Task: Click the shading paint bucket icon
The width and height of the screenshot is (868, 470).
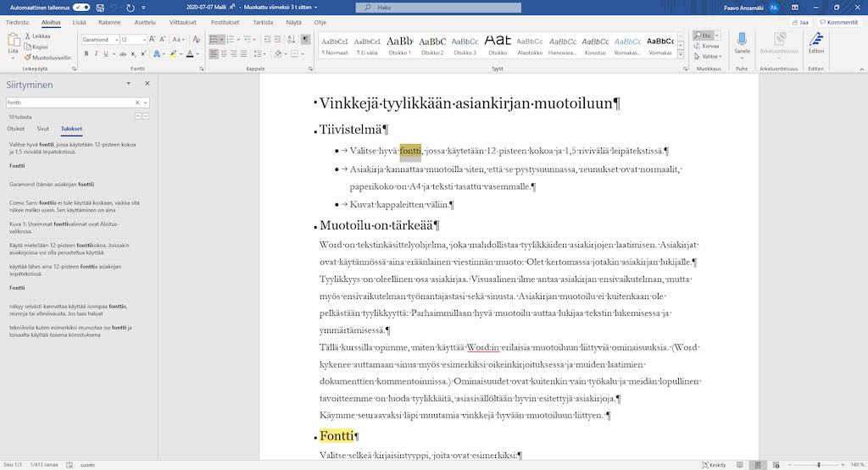Action: 278,53
